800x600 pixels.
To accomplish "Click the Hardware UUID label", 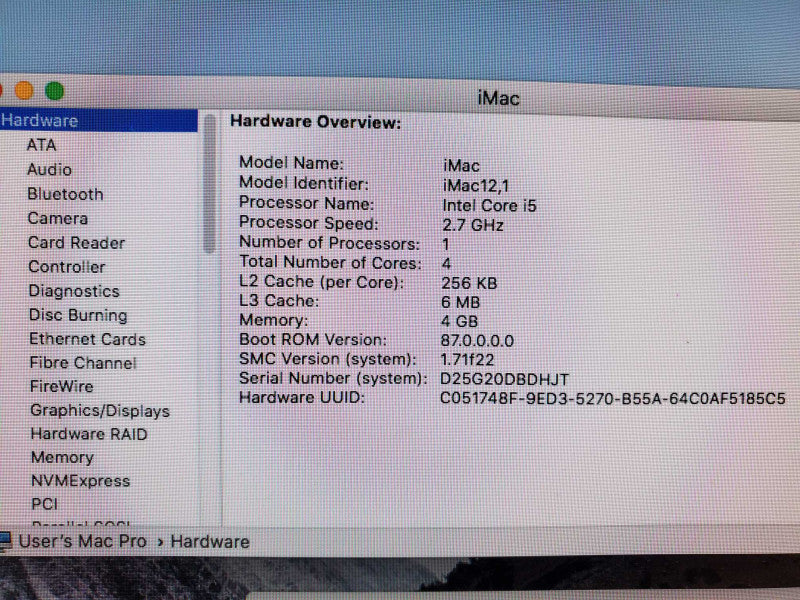I will [x=302, y=397].
